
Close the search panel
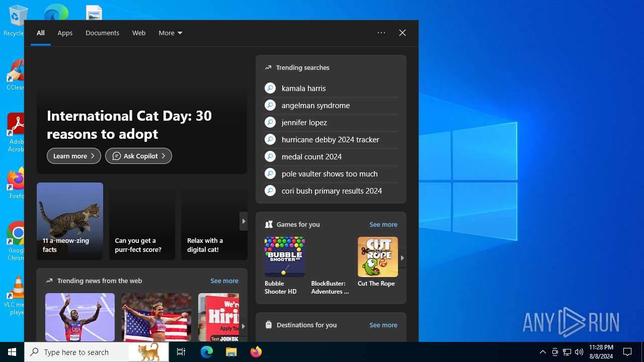click(403, 33)
